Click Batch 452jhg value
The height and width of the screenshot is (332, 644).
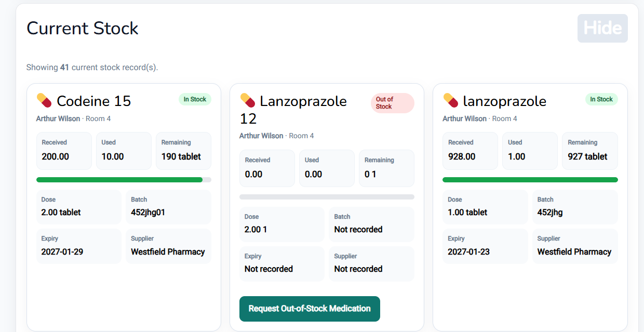pyautogui.click(x=550, y=212)
